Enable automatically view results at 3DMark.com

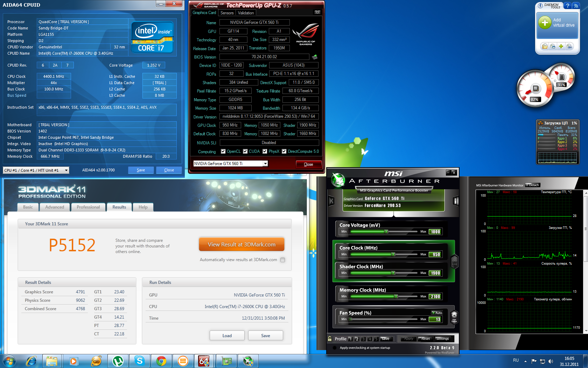pyautogui.click(x=283, y=260)
